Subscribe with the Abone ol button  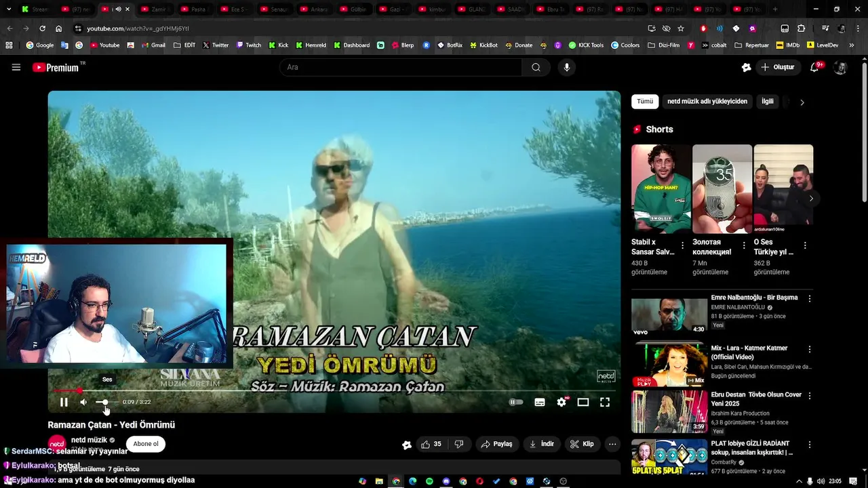coord(146,444)
